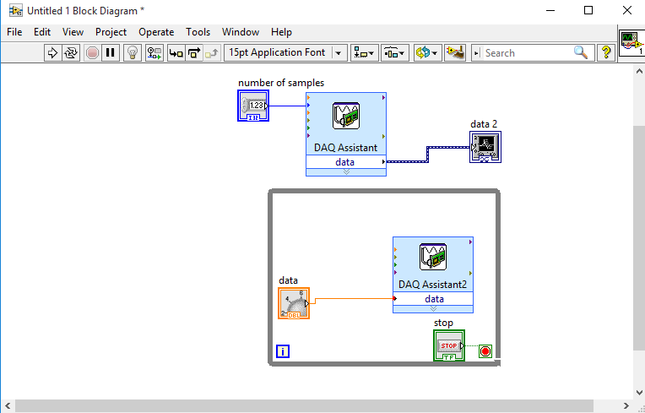
Task: Click the Pause button
Action: click(110, 53)
